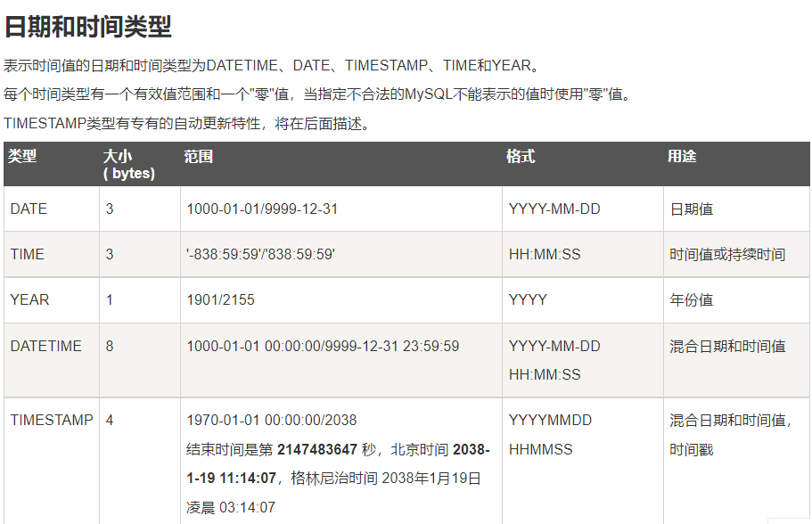Select the time 凌晨 03:14:07

[x=231, y=507]
